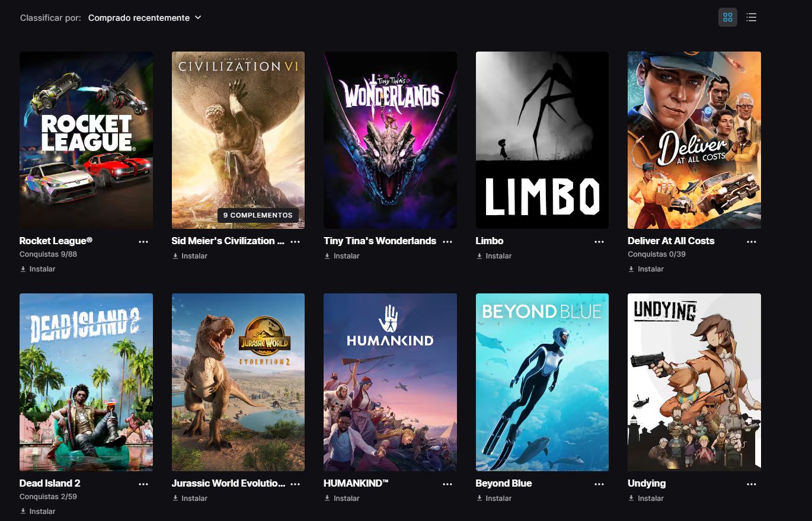Open the Rocket League cover art
812x521 pixels.
[86, 140]
